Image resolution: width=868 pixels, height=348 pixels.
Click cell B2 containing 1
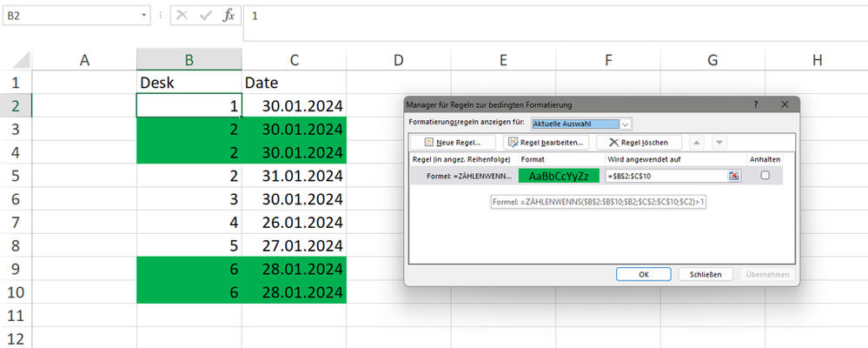(x=189, y=106)
